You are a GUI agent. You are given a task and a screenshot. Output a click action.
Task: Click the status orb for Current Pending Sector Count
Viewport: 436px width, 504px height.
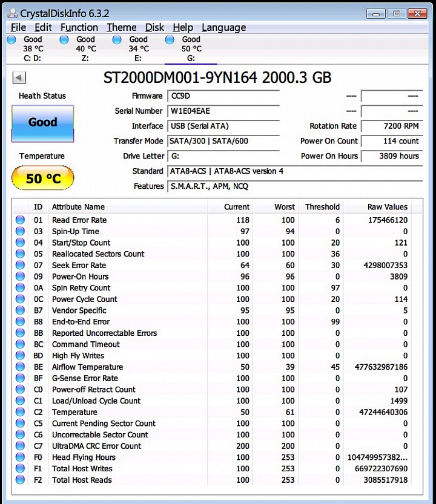pyautogui.click(x=20, y=424)
